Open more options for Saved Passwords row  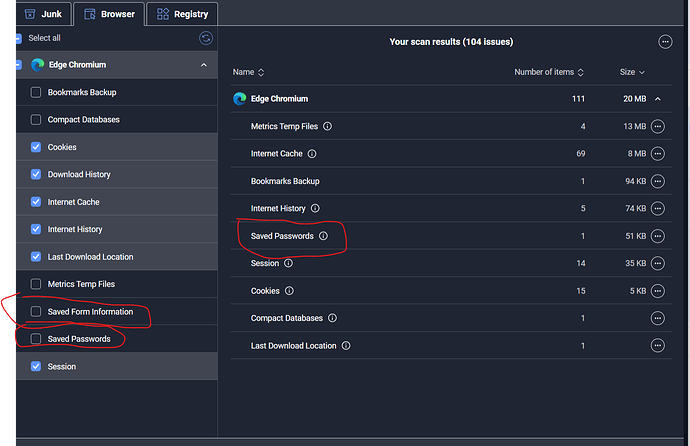(657, 236)
